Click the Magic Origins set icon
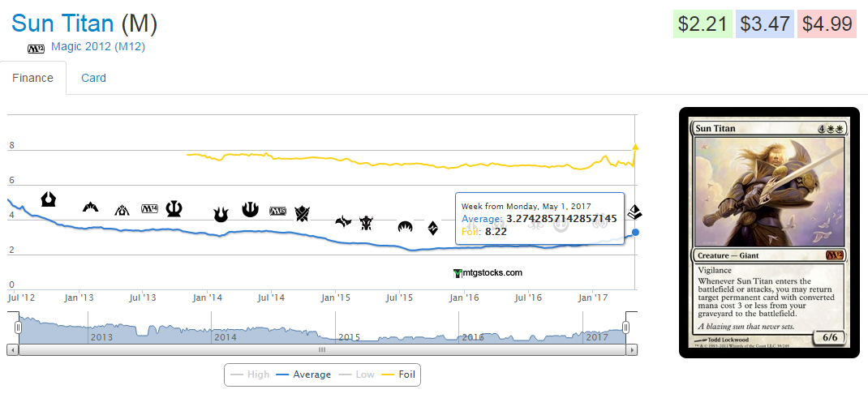 (x=406, y=227)
